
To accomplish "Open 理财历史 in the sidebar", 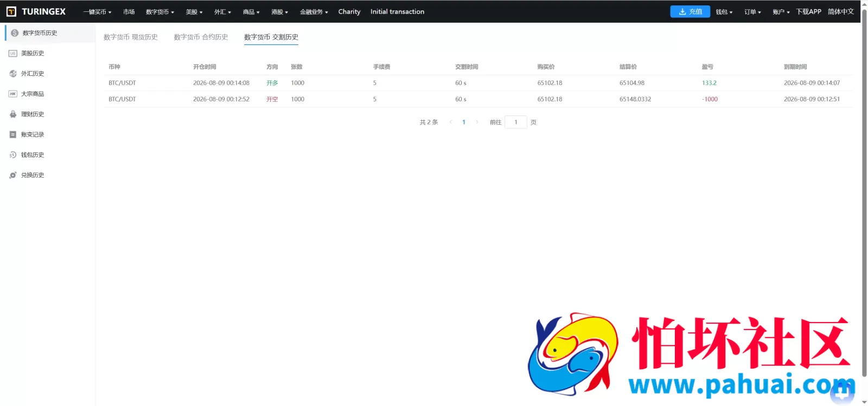I will [33, 114].
